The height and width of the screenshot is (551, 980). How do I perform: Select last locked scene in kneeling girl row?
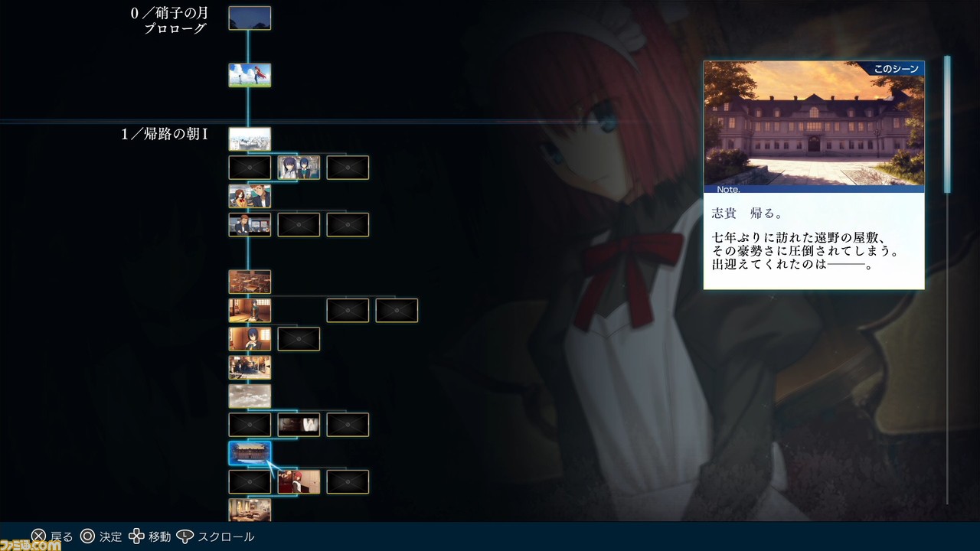click(397, 311)
